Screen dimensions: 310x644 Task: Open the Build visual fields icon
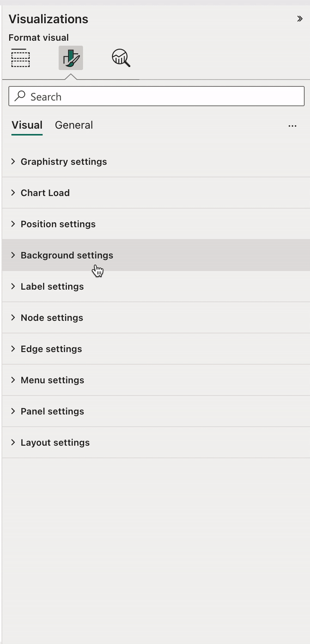tap(21, 58)
